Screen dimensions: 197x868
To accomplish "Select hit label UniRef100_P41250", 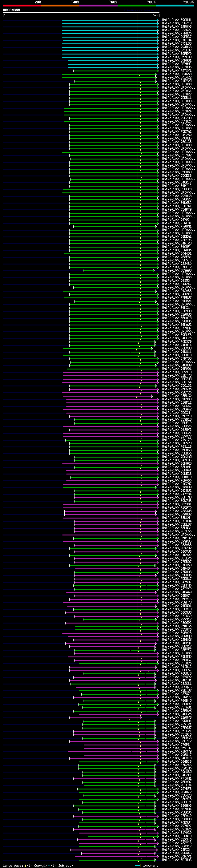I will point(176,135).
